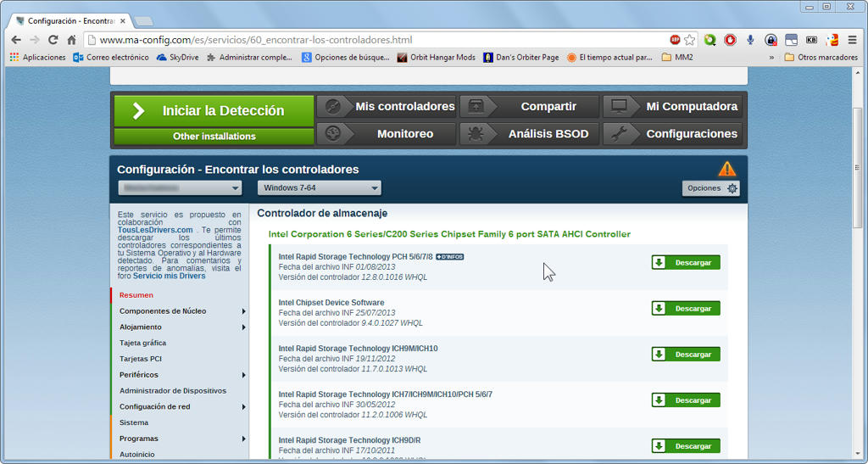Click the gear icon on Opciones
The width and height of the screenshot is (868, 464).
[732, 188]
